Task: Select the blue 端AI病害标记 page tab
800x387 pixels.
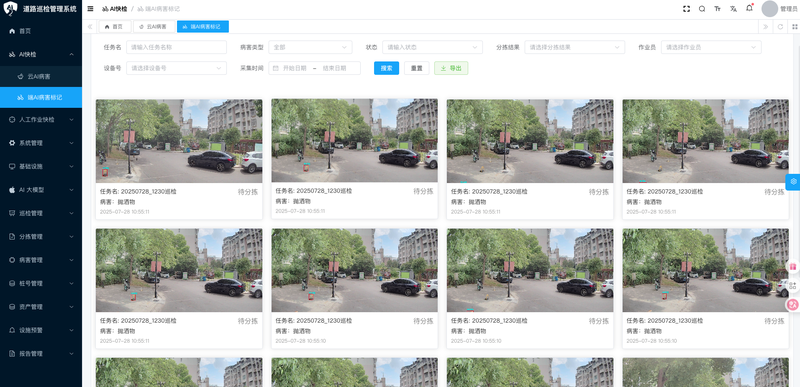Action: point(203,27)
